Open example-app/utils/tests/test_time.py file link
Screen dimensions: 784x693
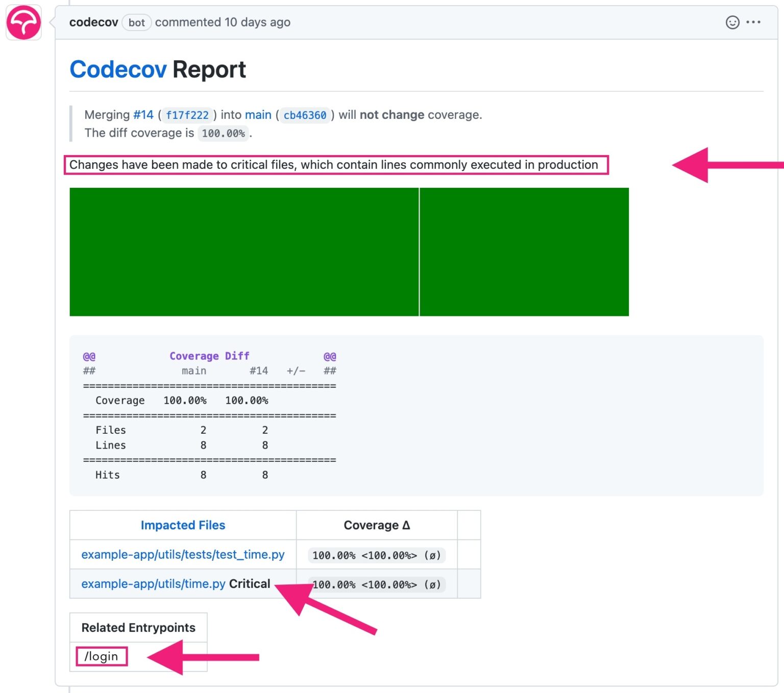[183, 555]
